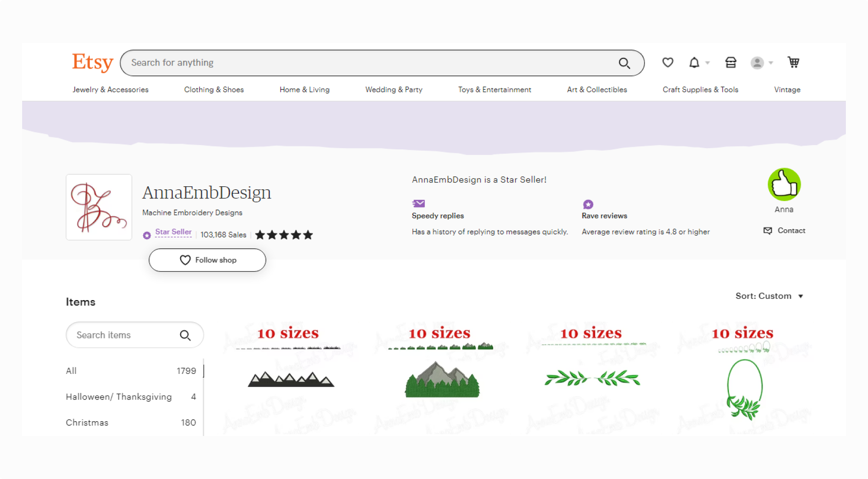Open Wedding & Party category

pos(394,89)
